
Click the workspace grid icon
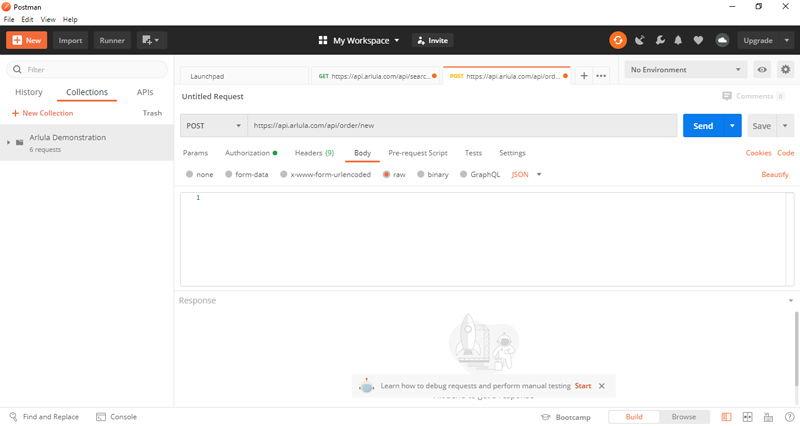click(x=322, y=40)
